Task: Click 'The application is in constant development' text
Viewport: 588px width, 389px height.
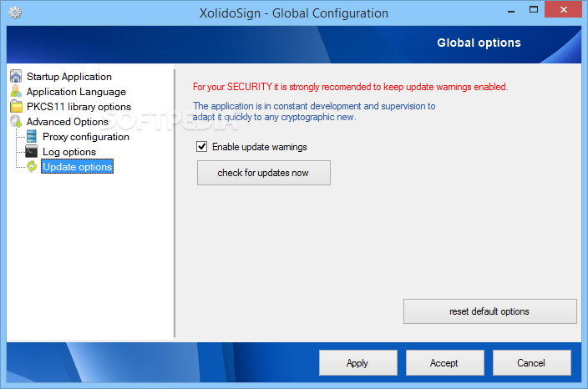Action: pos(314,111)
